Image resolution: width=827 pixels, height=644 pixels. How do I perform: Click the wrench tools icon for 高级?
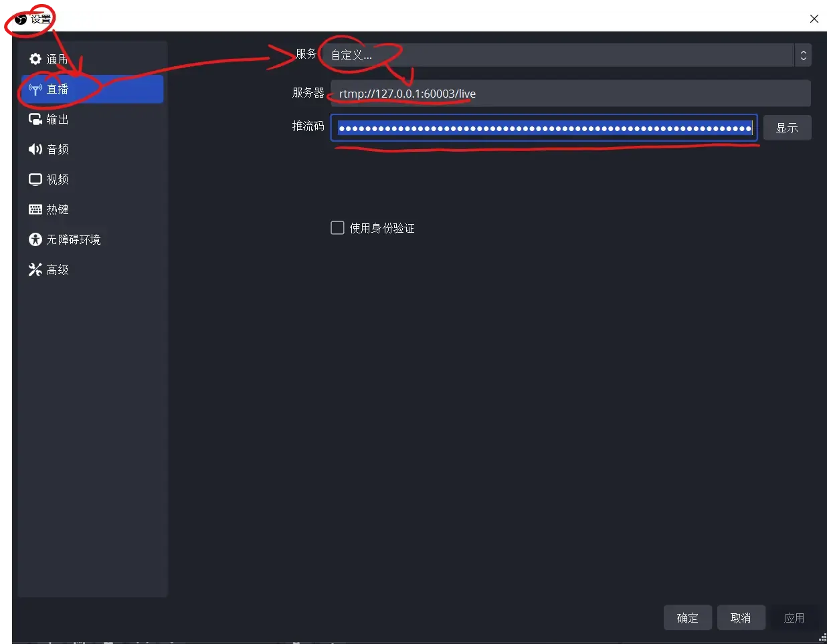tap(35, 270)
